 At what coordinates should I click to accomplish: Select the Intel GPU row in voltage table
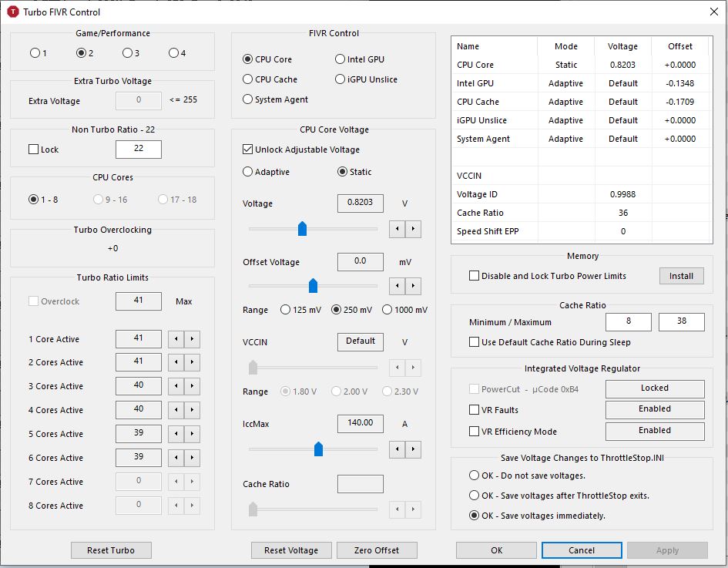click(x=582, y=83)
